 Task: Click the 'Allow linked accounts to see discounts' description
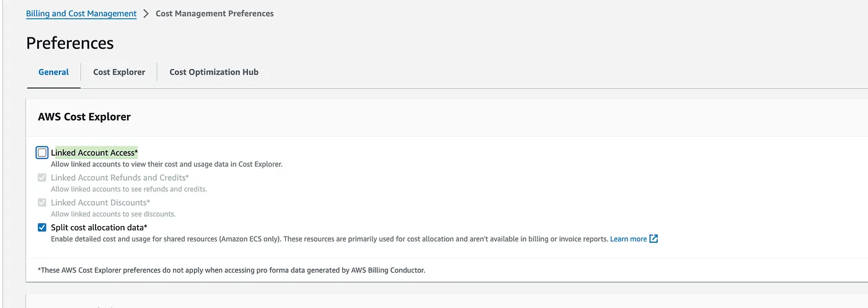pos(113,214)
